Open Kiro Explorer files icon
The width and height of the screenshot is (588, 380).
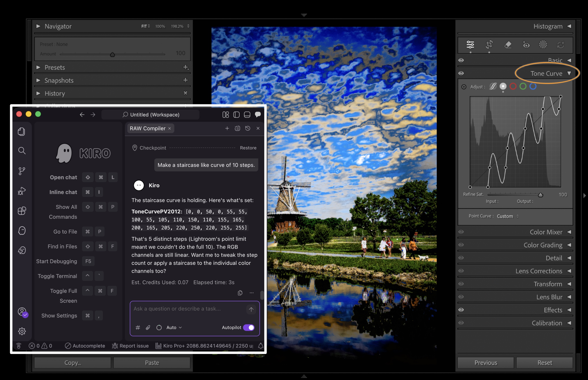point(22,132)
